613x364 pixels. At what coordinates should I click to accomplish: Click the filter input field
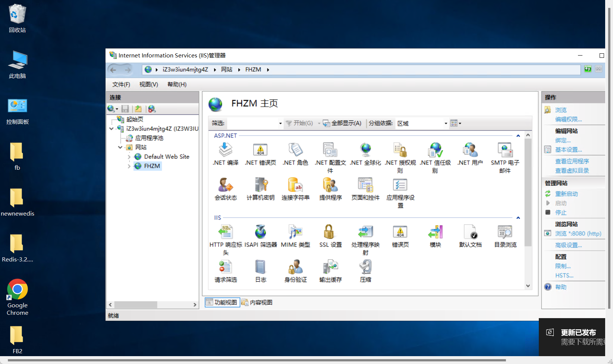(x=252, y=123)
